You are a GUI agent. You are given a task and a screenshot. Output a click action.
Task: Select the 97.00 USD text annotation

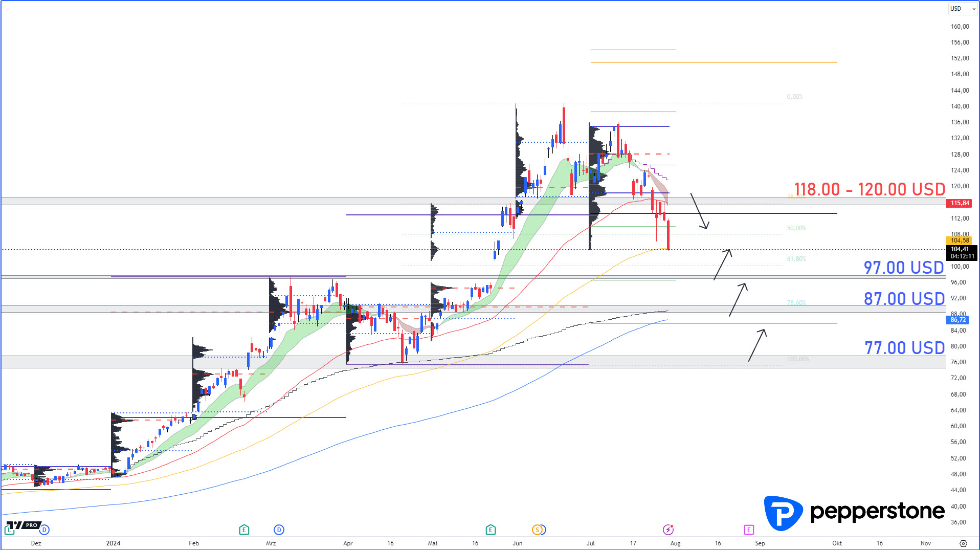pyautogui.click(x=903, y=268)
